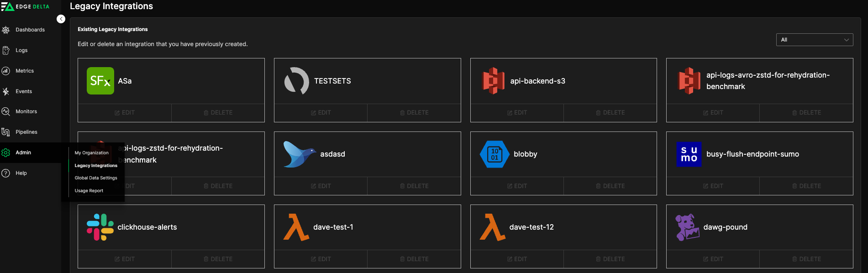
Task: Click the Monitors sidebar icon
Action: click(x=6, y=111)
